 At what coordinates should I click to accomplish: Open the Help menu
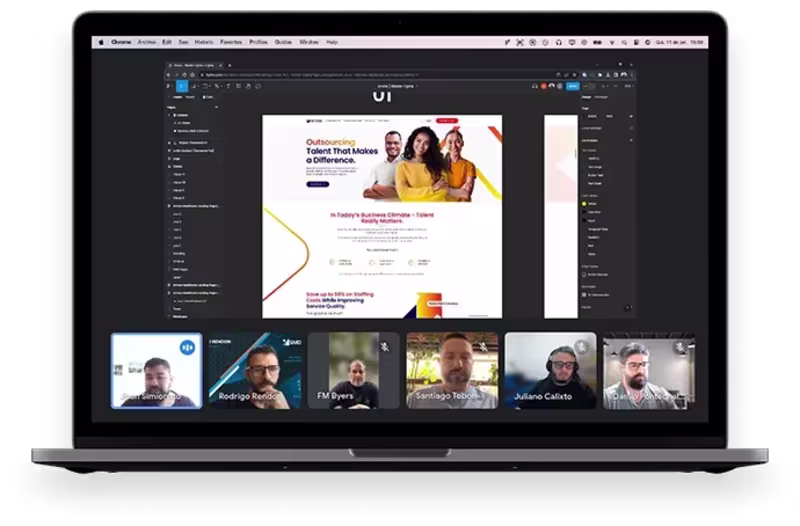(x=332, y=42)
